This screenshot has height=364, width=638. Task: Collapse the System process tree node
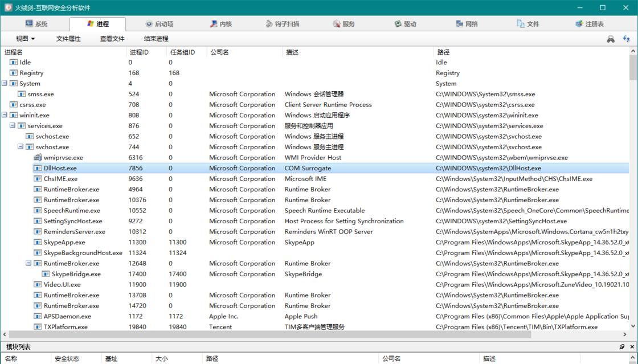pos(5,83)
